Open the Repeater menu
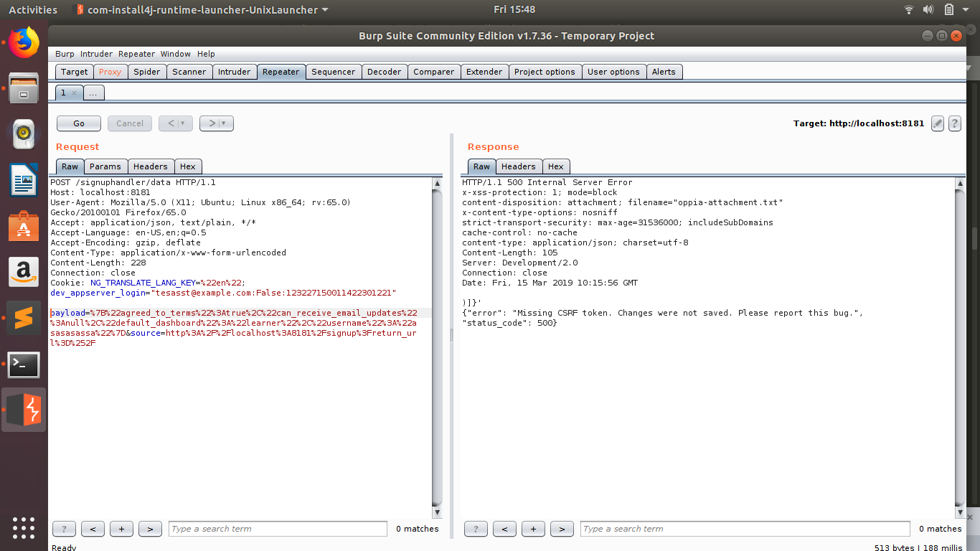The image size is (980, 551). (136, 54)
